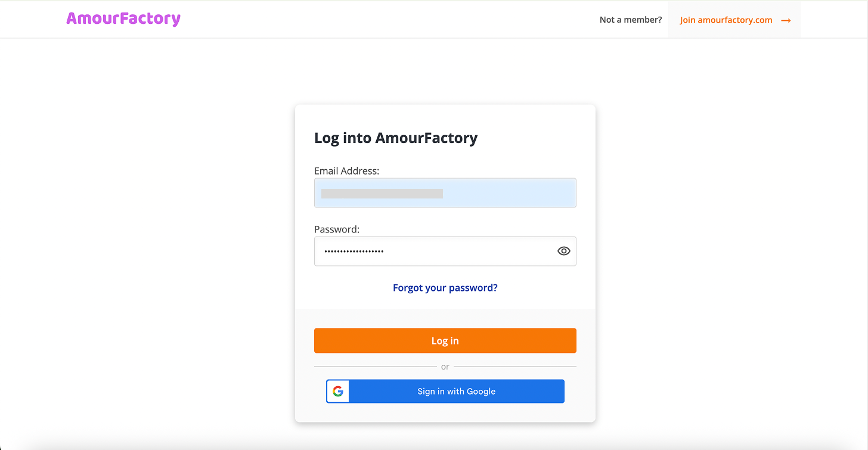Image resolution: width=868 pixels, height=450 pixels.
Task: Select the Google "G" icon
Action: pyautogui.click(x=337, y=391)
